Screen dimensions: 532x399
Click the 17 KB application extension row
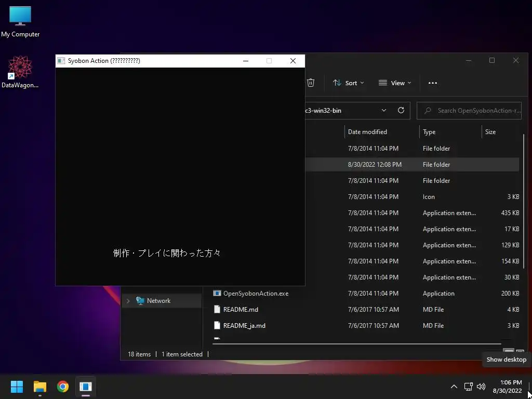(x=412, y=229)
